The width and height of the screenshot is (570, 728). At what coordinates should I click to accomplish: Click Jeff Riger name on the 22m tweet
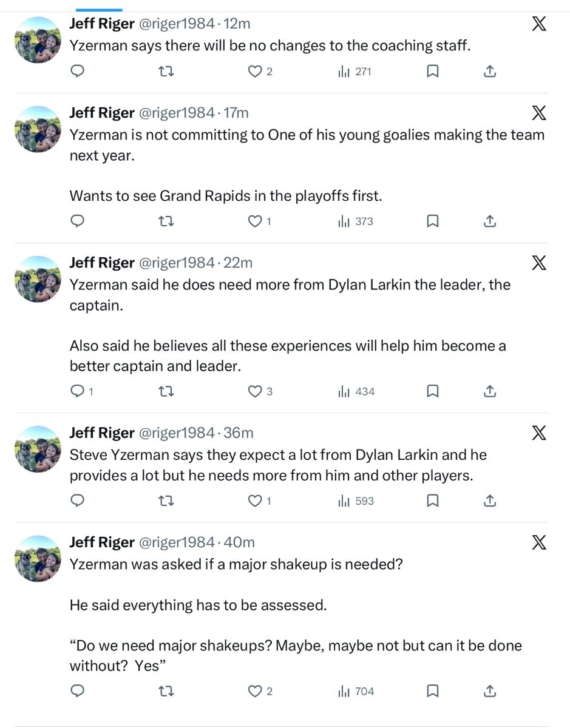pyautogui.click(x=102, y=263)
